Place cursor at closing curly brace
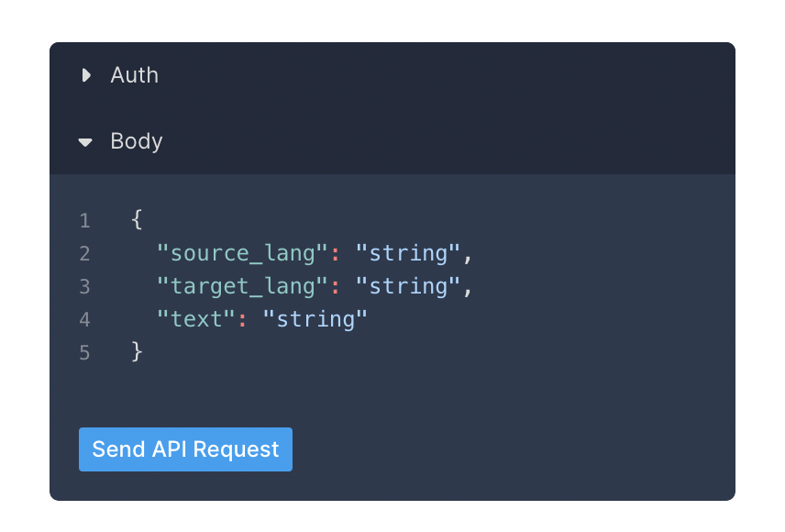This screenshot has width=785, height=532. coord(137,351)
